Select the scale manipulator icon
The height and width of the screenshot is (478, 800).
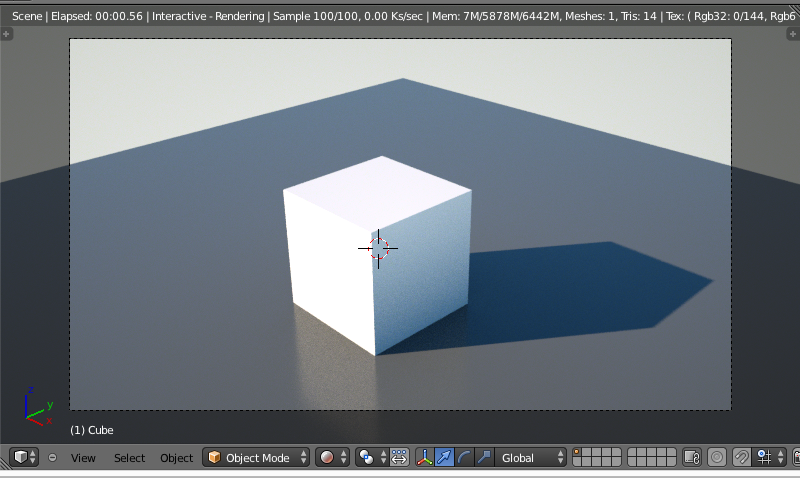[x=484, y=457]
